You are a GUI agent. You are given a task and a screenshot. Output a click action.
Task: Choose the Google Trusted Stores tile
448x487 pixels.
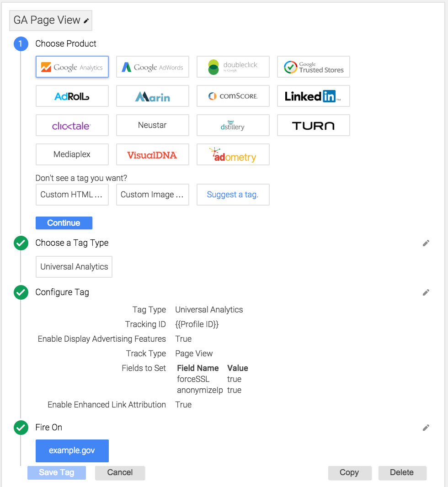click(x=314, y=67)
